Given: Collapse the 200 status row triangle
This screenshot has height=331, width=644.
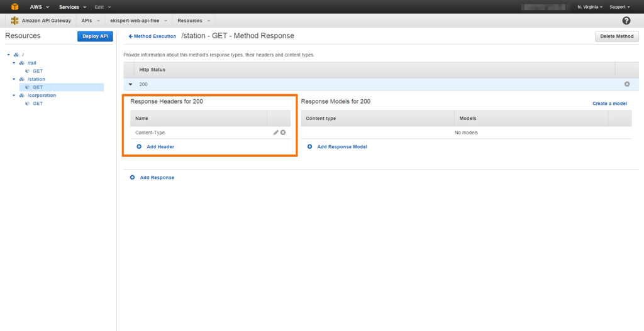Looking at the screenshot, I should coord(131,84).
